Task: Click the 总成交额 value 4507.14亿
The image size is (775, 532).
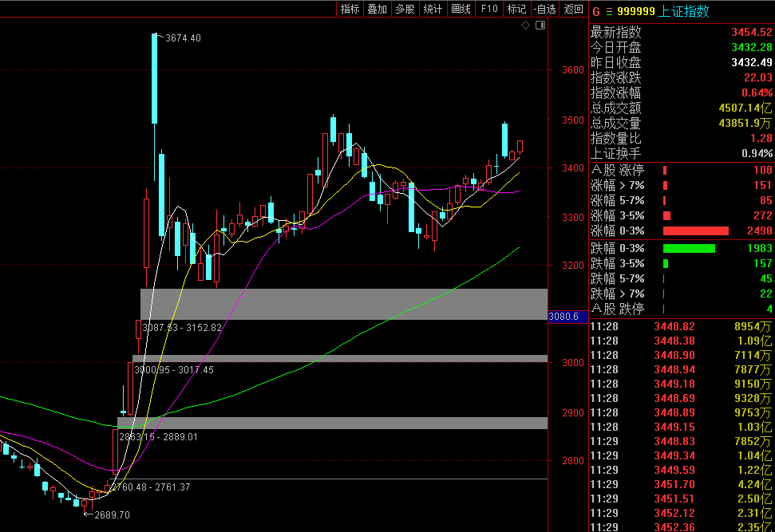Action: pos(745,108)
